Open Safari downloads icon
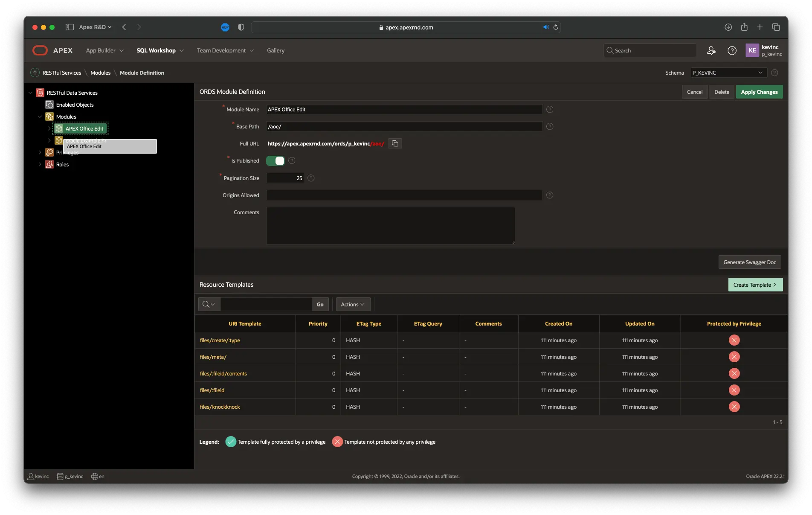 pos(728,27)
